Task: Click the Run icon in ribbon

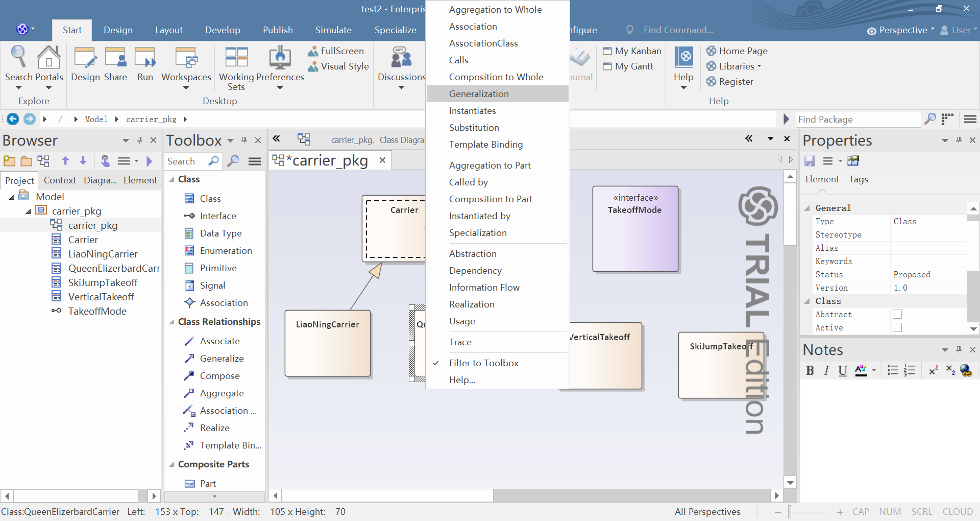Action: (x=145, y=64)
